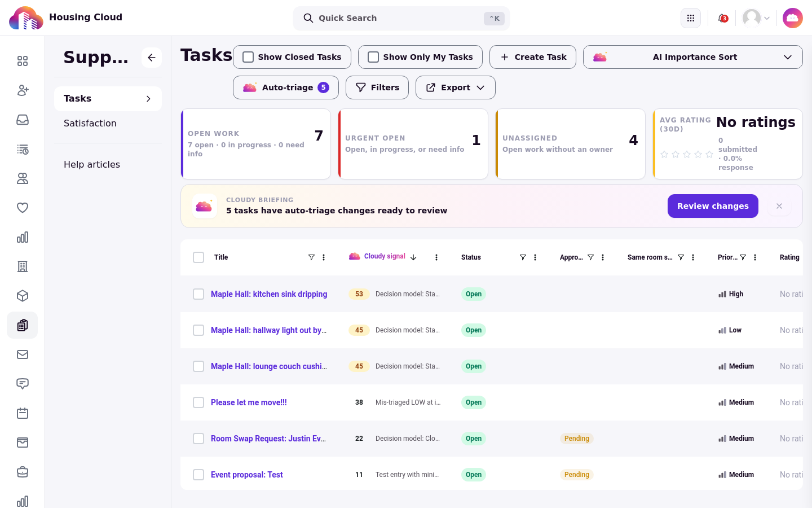Click the Quick Search field
The height and width of the screenshot is (508, 812).
[x=401, y=18]
